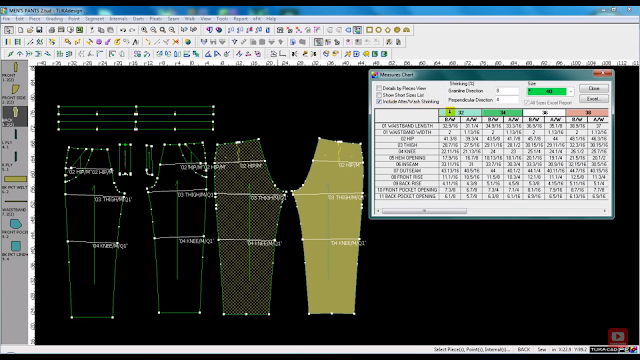Click the New file icon in toolbar
The width and height of the screenshot is (640, 360).
(20, 30)
